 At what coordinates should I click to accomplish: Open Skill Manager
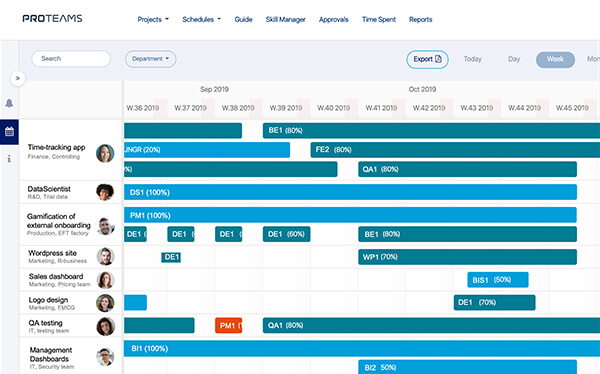[x=285, y=20]
